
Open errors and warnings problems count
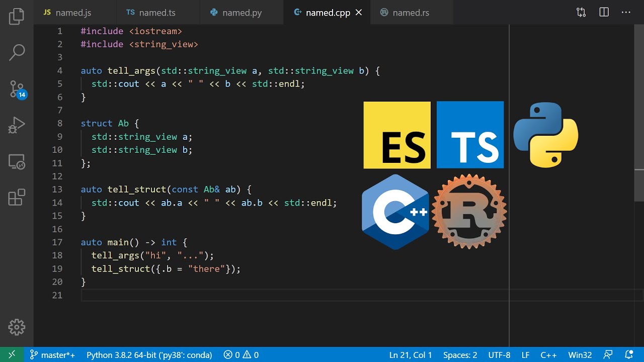241,354
